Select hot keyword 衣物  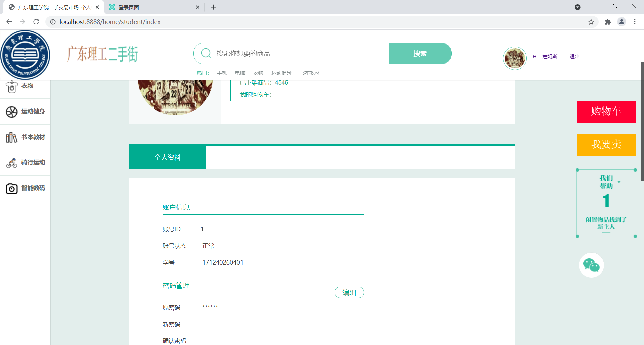coord(258,73)
